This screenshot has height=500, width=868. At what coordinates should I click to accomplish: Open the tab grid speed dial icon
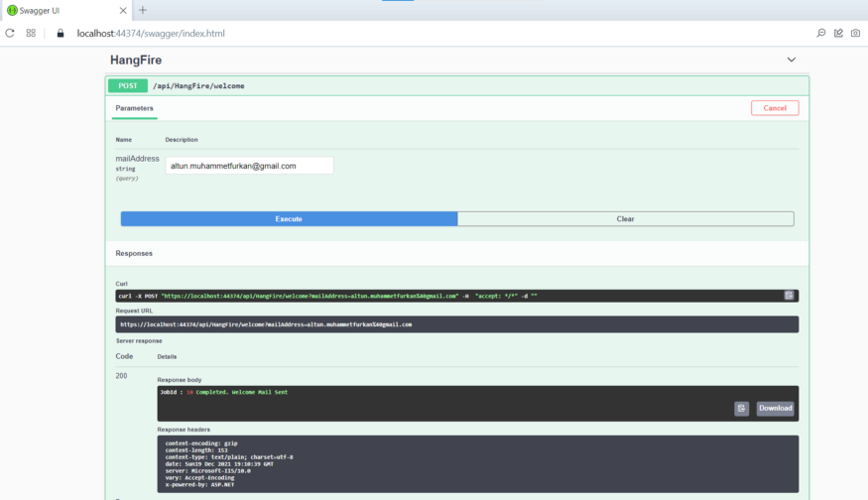(x=31, y=33)
